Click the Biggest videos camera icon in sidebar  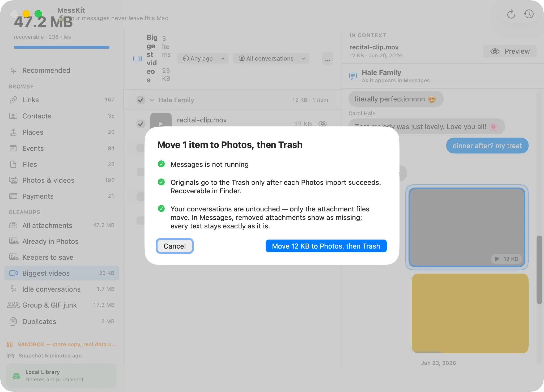(x=14, y=273)
